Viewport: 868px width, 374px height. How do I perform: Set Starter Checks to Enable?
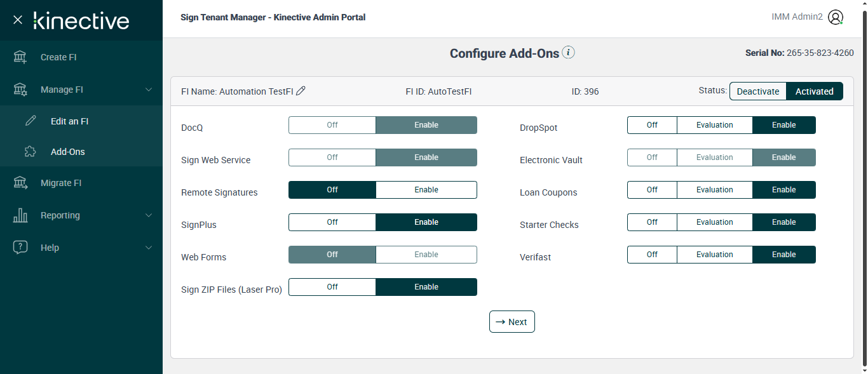tap(784, 222)
